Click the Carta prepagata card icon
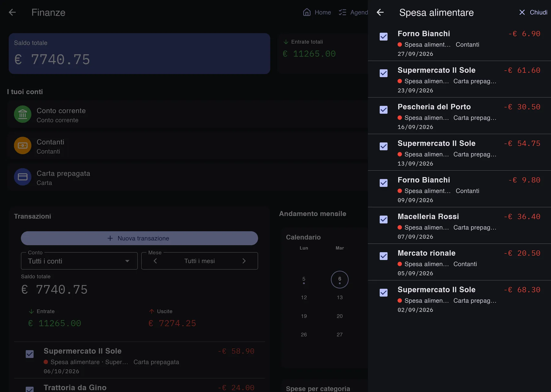551x392 pixels. pos(23,177)
